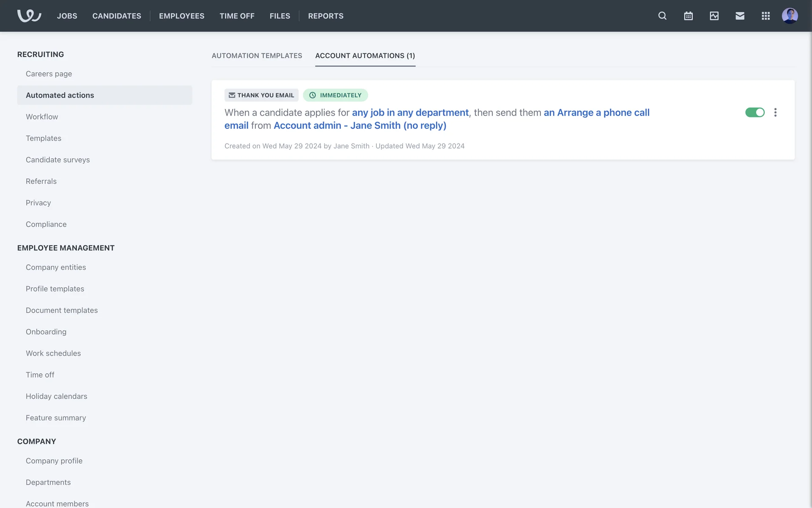This screenshot has width=812, height=508.
Task: Open the search magnifier icon
Action: 662,16
